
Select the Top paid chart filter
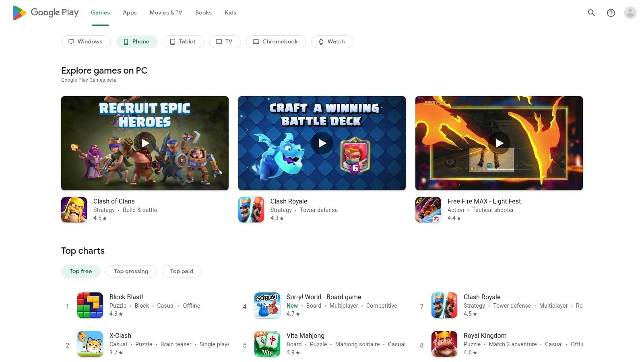(182, 271)
